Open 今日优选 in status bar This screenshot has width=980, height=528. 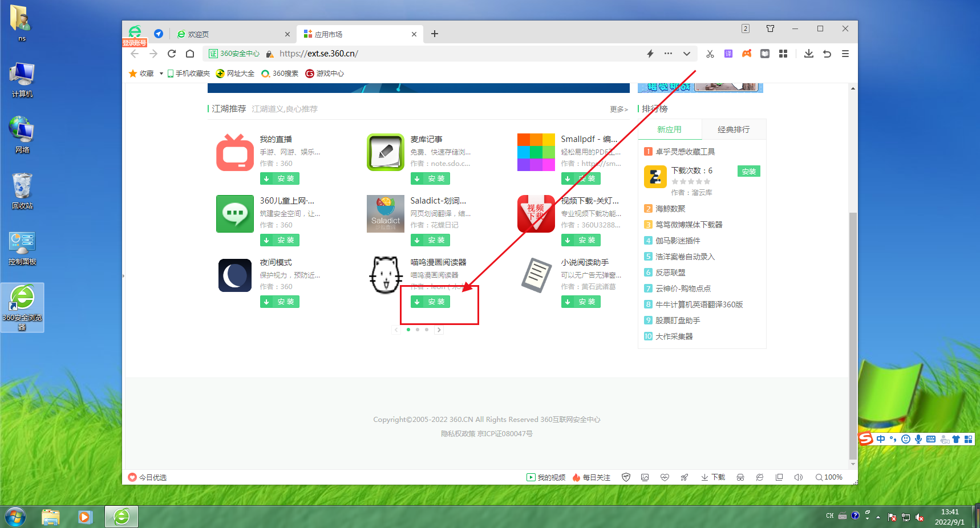[147, 477]
